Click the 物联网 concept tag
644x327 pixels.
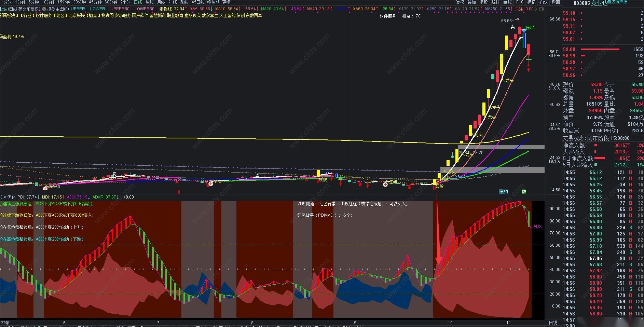(x=107, y=15)
